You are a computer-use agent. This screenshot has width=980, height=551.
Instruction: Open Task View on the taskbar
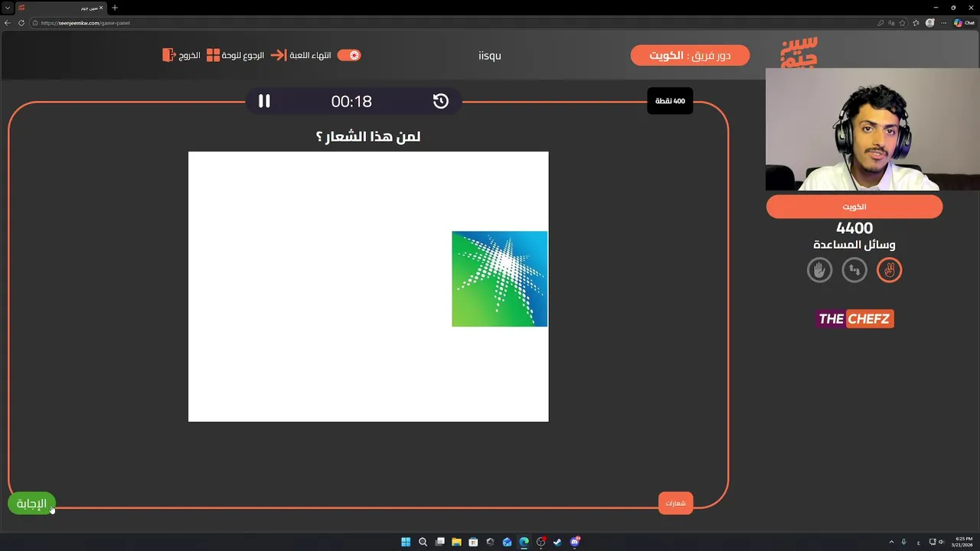(439, 543)
